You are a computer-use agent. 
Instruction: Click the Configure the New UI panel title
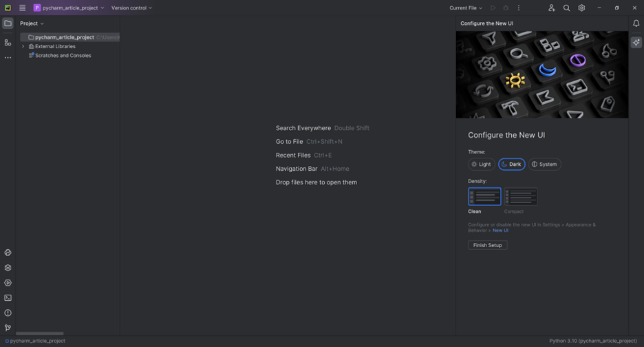(x=486, y=23)
